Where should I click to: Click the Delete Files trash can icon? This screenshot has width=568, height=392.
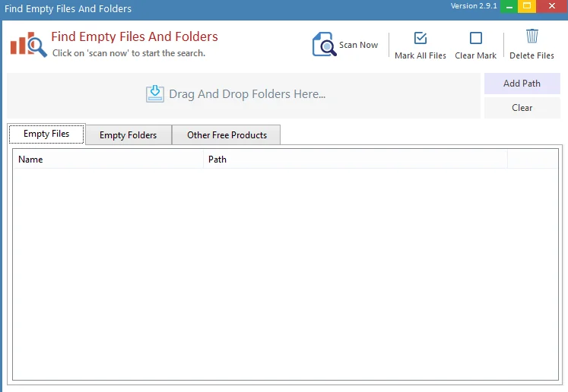click(x=532, y=36)
